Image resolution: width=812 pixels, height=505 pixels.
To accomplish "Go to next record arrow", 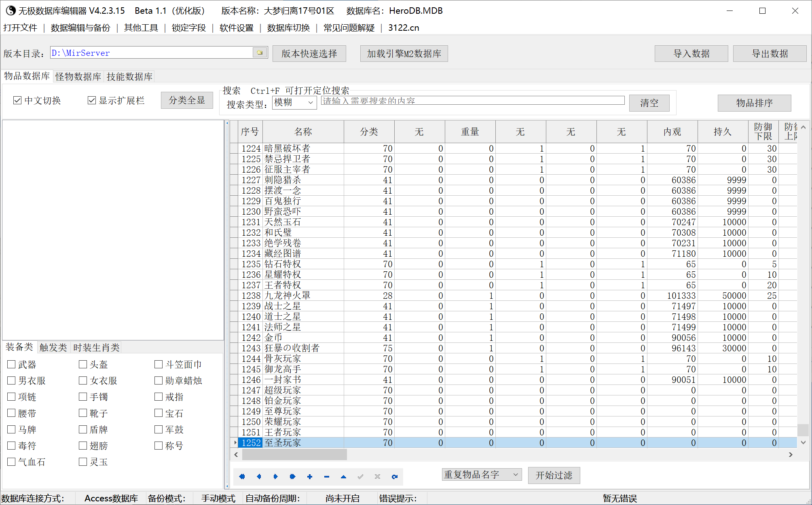I will (x=276, y=477).
